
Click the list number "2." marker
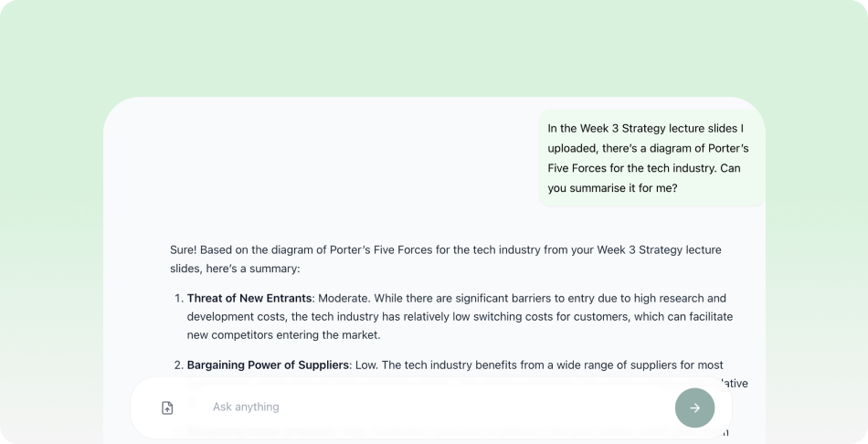(177, 365)
